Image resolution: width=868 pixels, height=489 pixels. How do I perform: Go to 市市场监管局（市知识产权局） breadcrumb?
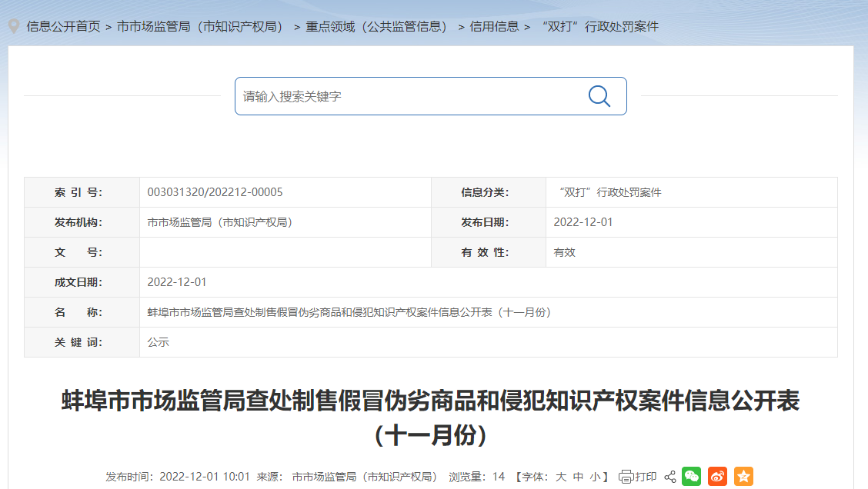pos(200,26)
